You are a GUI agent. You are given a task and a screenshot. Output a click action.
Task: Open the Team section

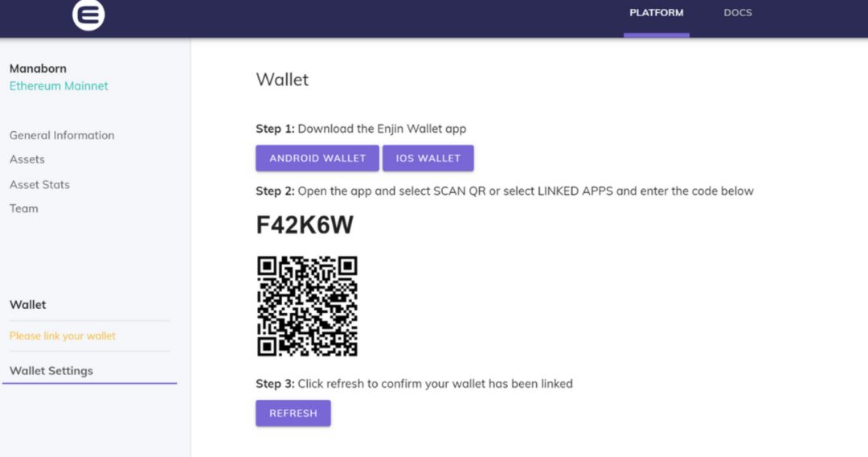[x=24, y=208]
